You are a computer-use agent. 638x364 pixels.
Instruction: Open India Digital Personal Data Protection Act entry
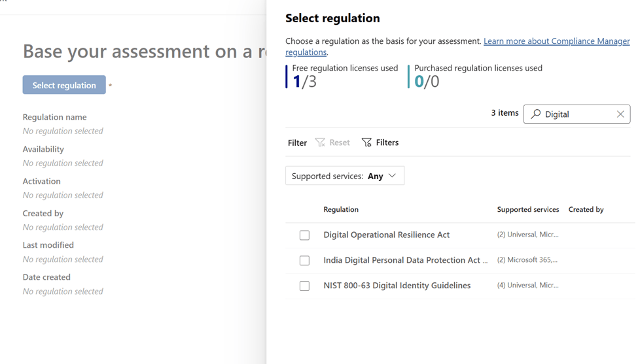405,260
